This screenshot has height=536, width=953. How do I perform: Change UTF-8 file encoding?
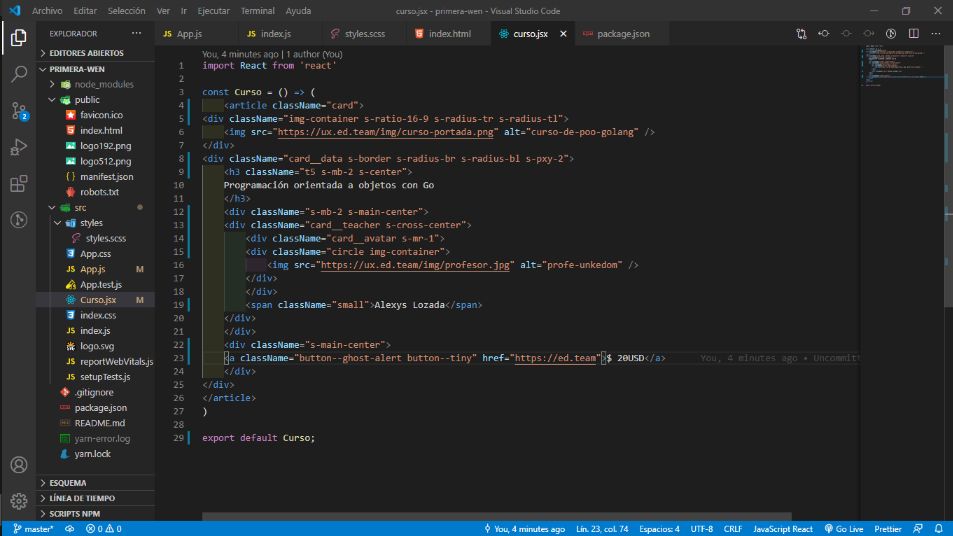point(701,529)
